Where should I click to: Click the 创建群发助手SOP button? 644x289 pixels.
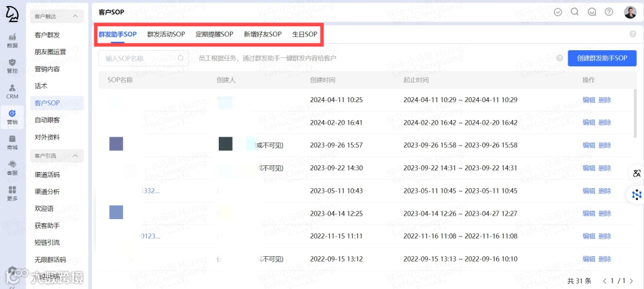[602, 59]
